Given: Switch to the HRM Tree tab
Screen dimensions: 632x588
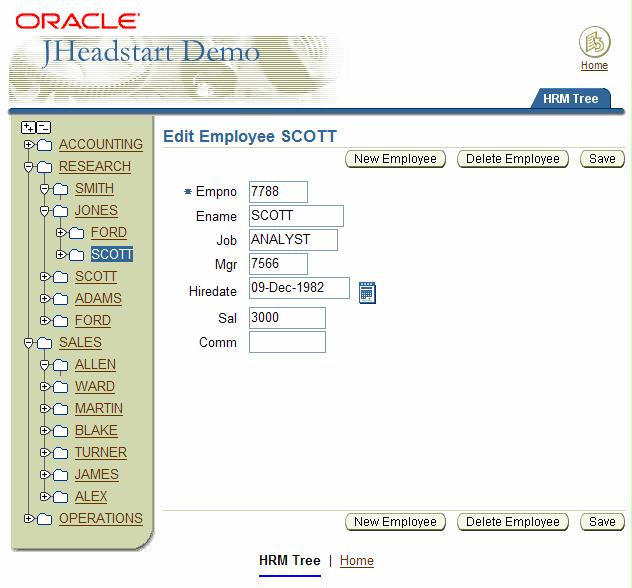Looking at the screenshot, I should pos(570,99).
